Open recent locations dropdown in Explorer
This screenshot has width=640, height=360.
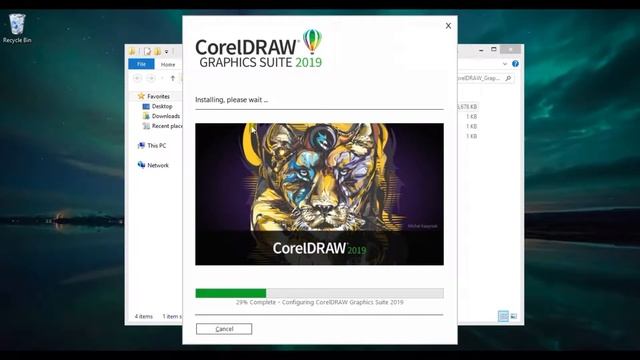coord(162,78)
